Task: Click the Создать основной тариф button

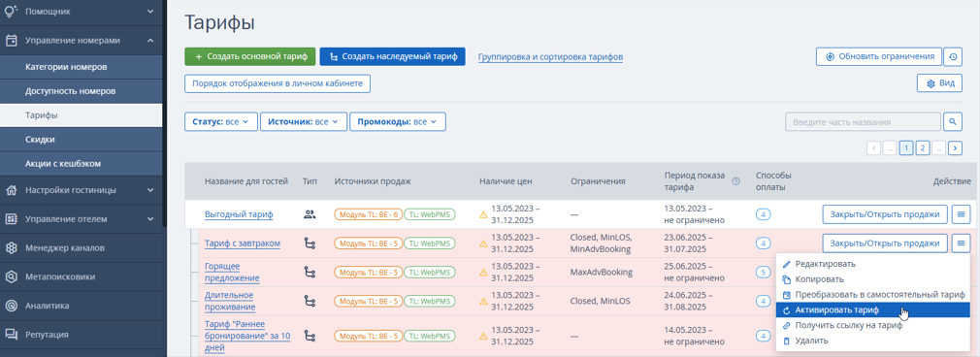Action: point(250,56)
